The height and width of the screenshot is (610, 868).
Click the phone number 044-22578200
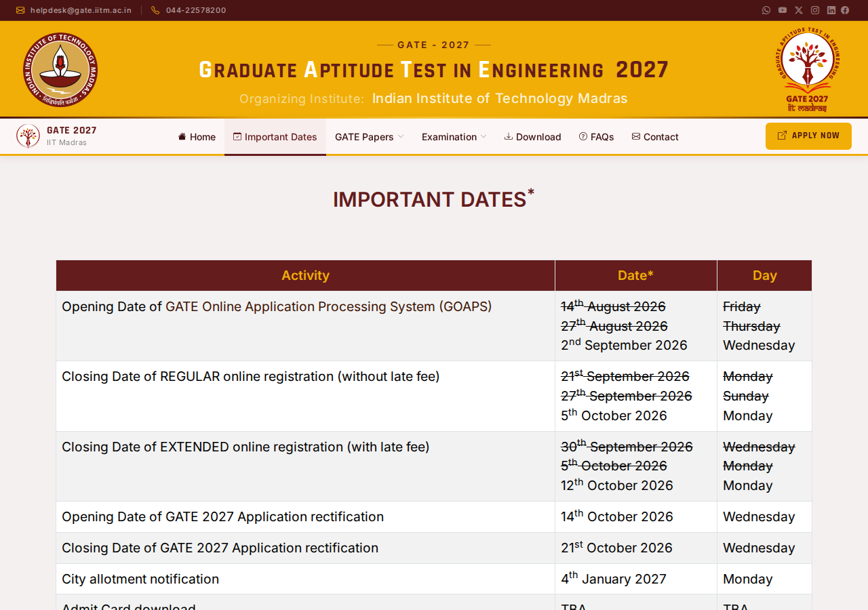tap(189, 10)
